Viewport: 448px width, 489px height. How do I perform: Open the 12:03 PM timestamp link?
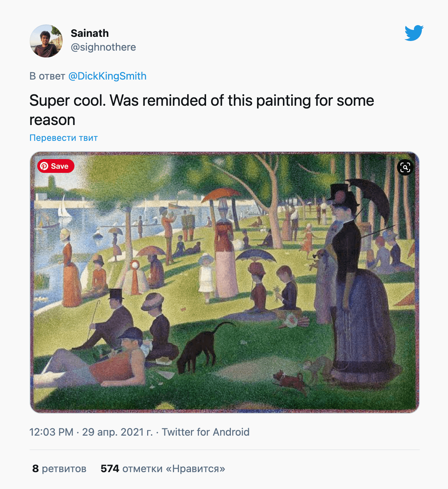click(x=51, y=432)
